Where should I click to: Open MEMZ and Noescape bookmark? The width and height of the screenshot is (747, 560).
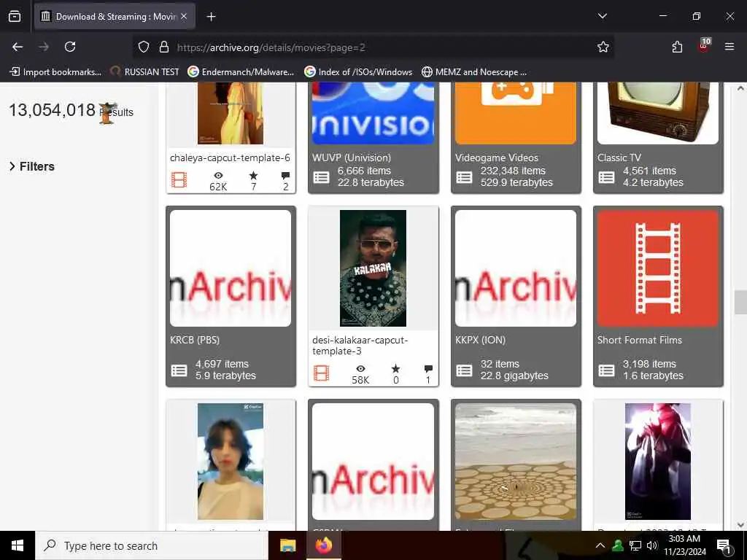pyautogui.click(x=474, y=72)
